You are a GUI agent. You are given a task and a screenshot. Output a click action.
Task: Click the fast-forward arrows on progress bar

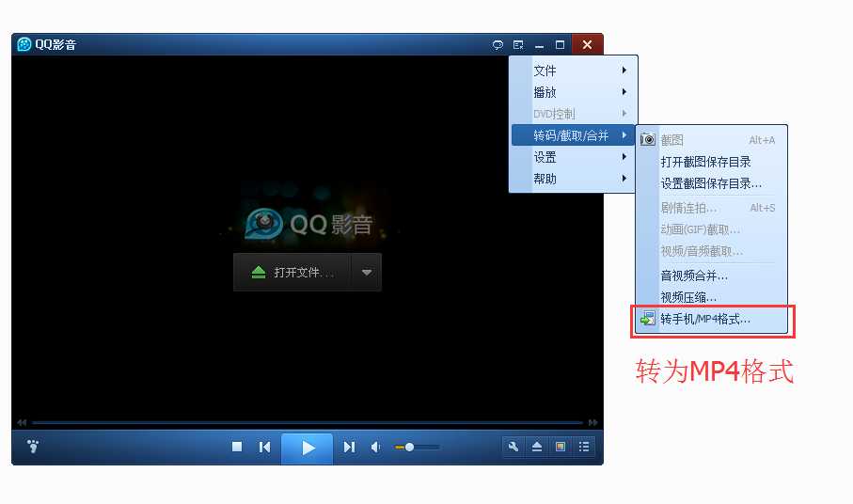tap(593, 422)
